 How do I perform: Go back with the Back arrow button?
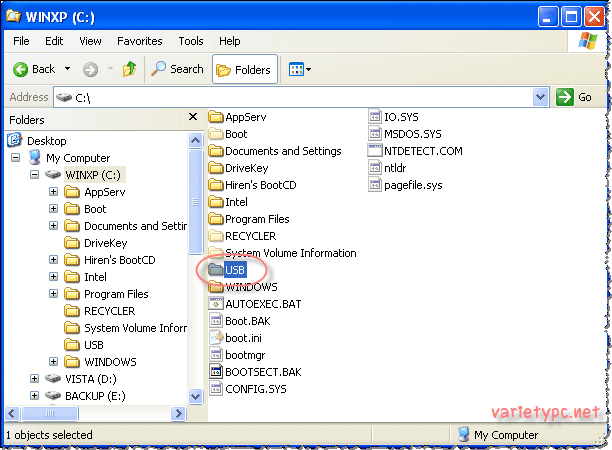(x=34, y=69)
